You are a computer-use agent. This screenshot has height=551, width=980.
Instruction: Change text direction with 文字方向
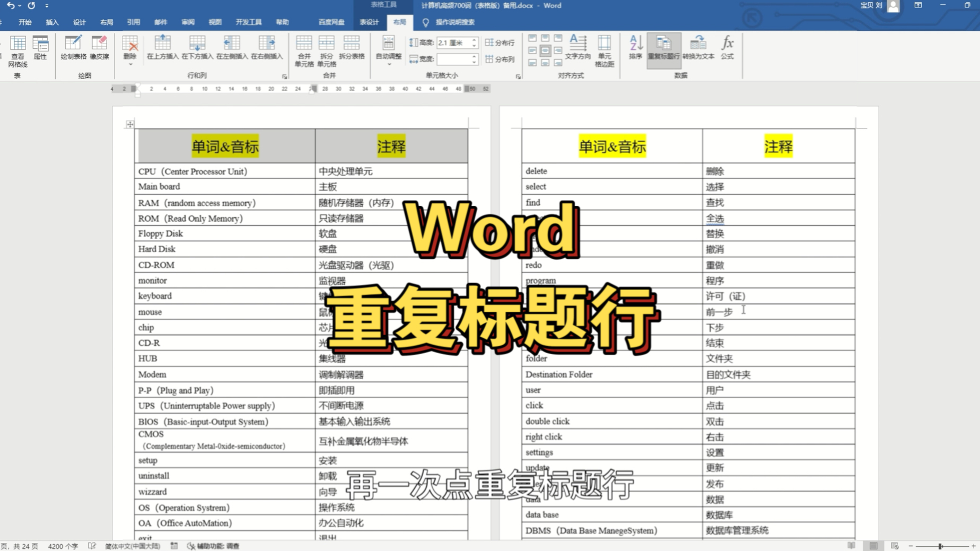coord(578,49)
